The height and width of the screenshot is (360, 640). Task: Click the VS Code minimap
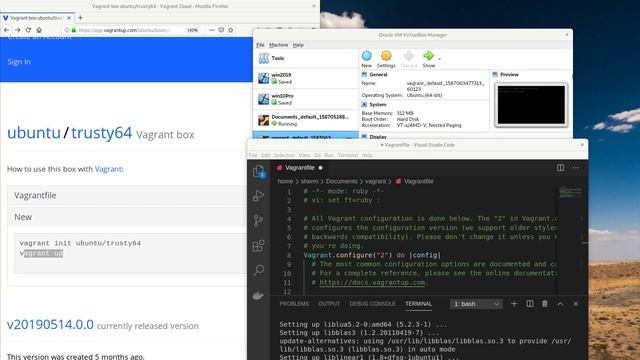pos(570,192)
